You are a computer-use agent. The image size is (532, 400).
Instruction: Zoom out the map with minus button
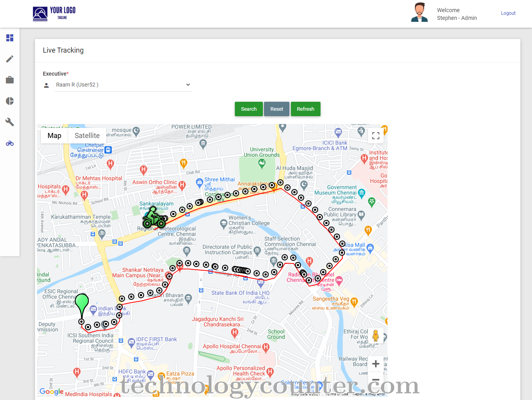point(376,379)
